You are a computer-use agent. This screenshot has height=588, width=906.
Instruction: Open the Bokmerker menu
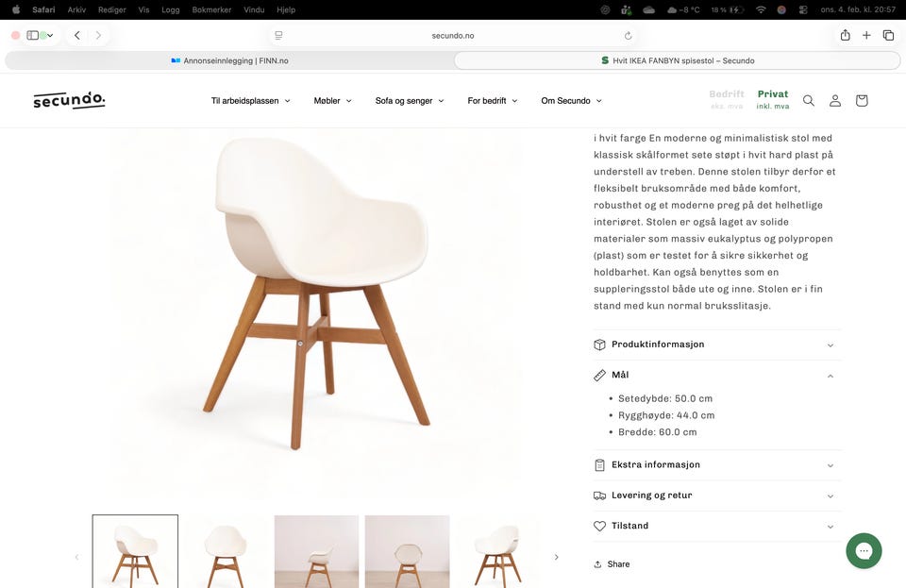(211, 9)
